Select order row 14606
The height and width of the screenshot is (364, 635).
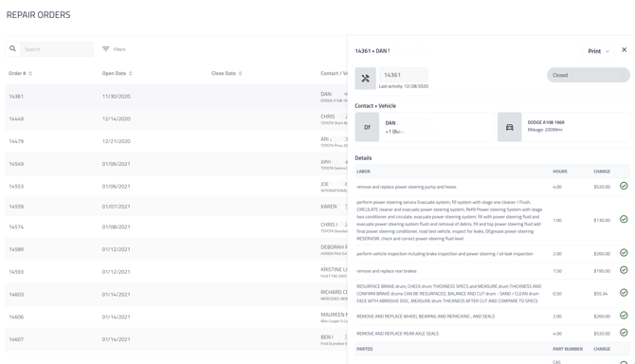[x=175, y=317]
